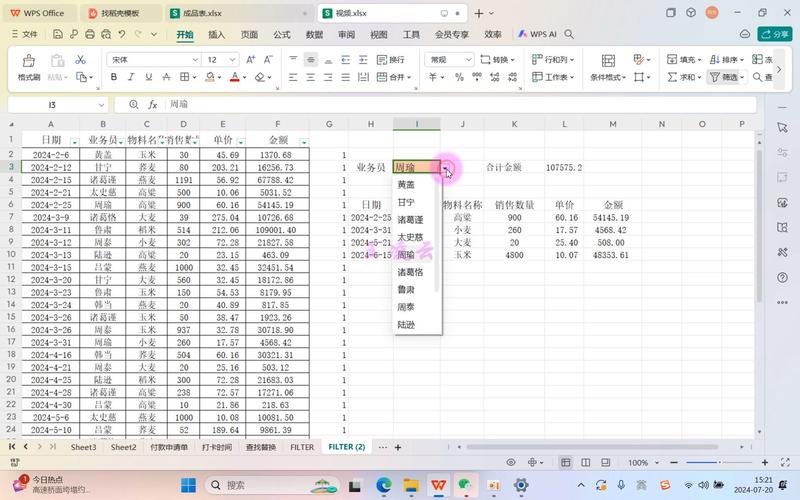Screen dimensions: 800x500
Task: Click the Save icon in quick toolbar
Action: click(58, 34)
